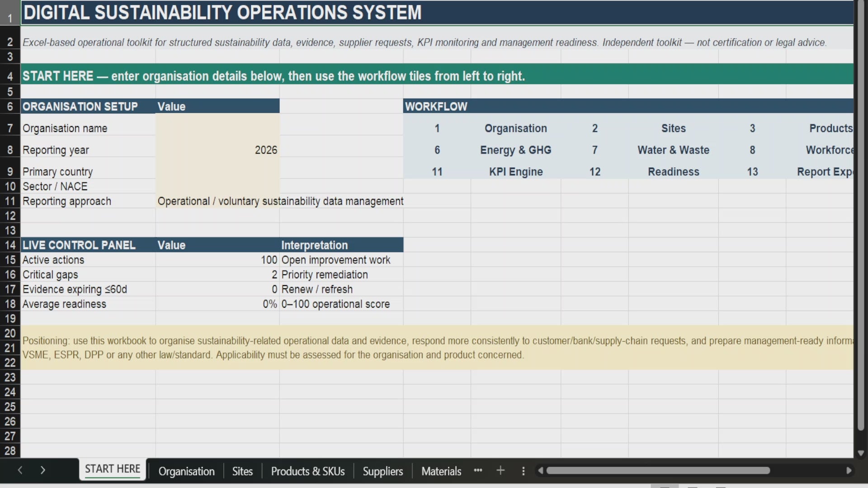Click the horizontal scrollbar right arrow

pos(849,470)
